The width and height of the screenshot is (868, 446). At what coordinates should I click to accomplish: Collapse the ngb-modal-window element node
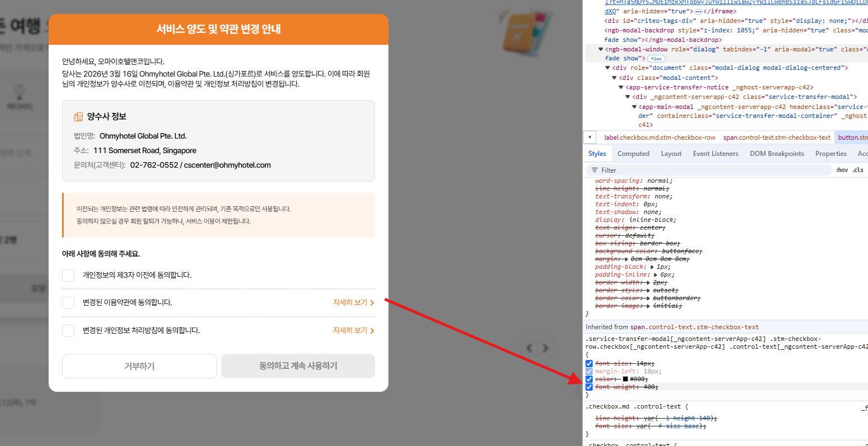coord(601,49)
